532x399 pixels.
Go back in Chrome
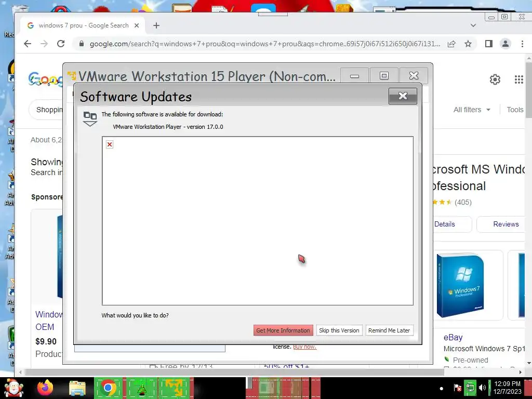click(28, 44)
